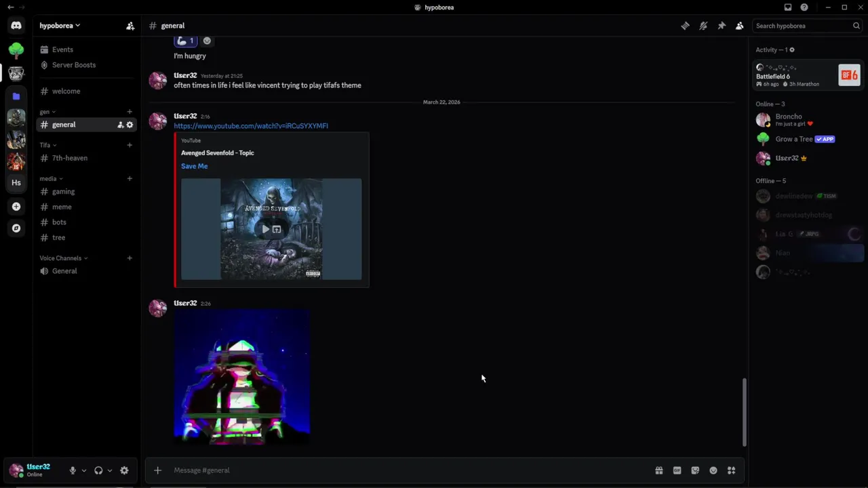Open Broncho member profile
Image resolution: width=868 pixels, height=488 pixels.
click(x=808, y=120)
